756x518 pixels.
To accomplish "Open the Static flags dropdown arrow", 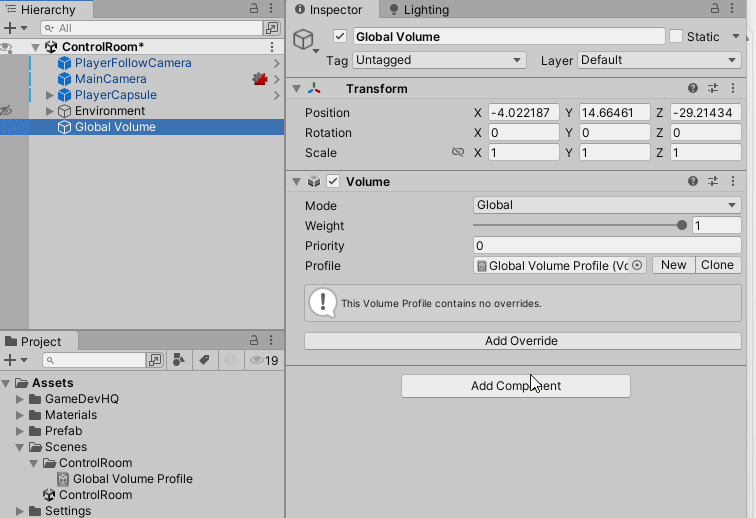I will pyautogui.click(x=736, y=36).
